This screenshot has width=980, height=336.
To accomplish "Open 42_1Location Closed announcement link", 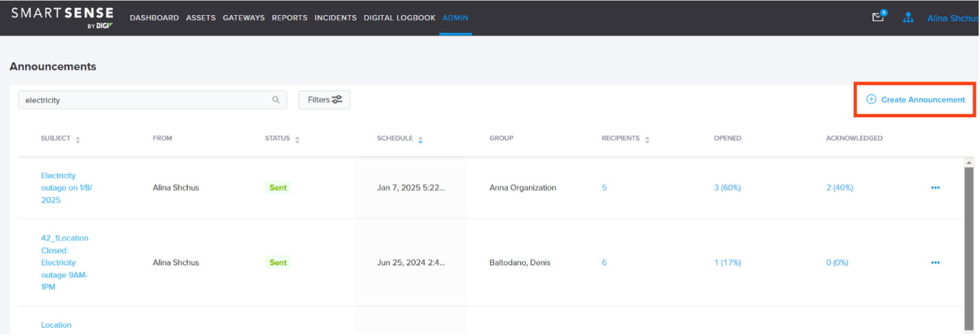I will [x=65, y=262].
